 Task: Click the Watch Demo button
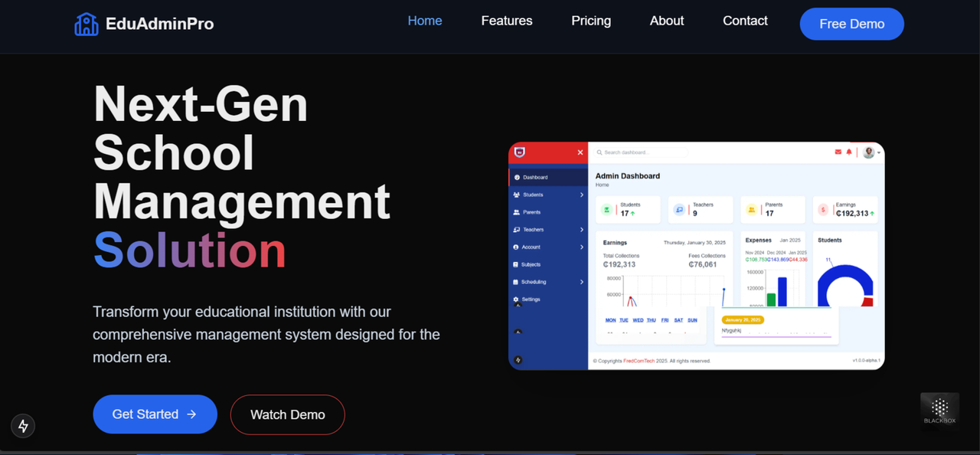click(x=288, y=414)
